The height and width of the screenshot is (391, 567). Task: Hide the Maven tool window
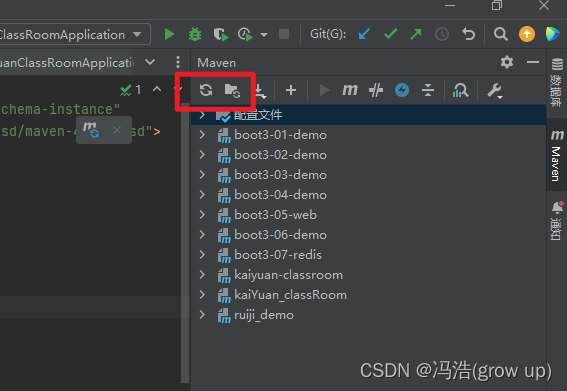[x=533, y=62]
